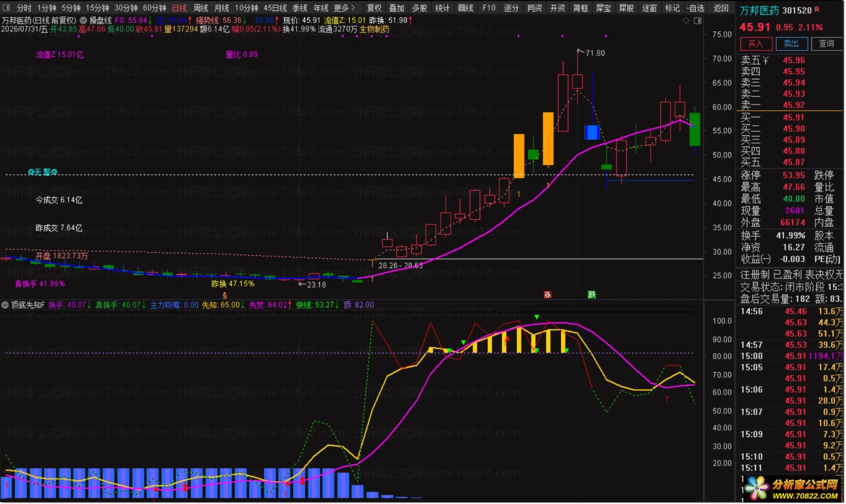
Task: Click the 买一 price 45.91
Action: coord(794,117)
